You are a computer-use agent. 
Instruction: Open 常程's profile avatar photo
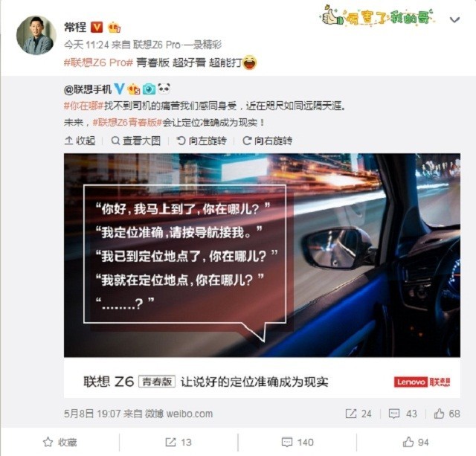click(36, 35)
